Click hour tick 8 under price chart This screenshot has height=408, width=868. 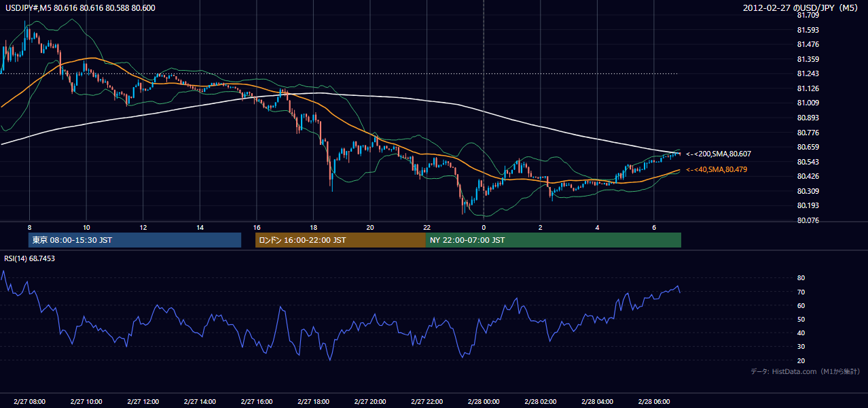click(29, 227)
